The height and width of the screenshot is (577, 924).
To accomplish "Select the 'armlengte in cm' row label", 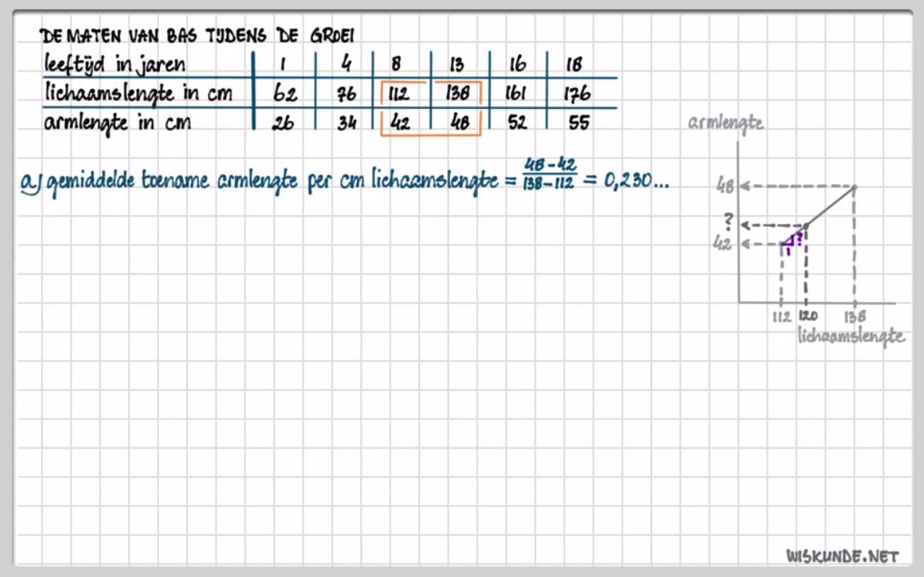I will 118,122.
